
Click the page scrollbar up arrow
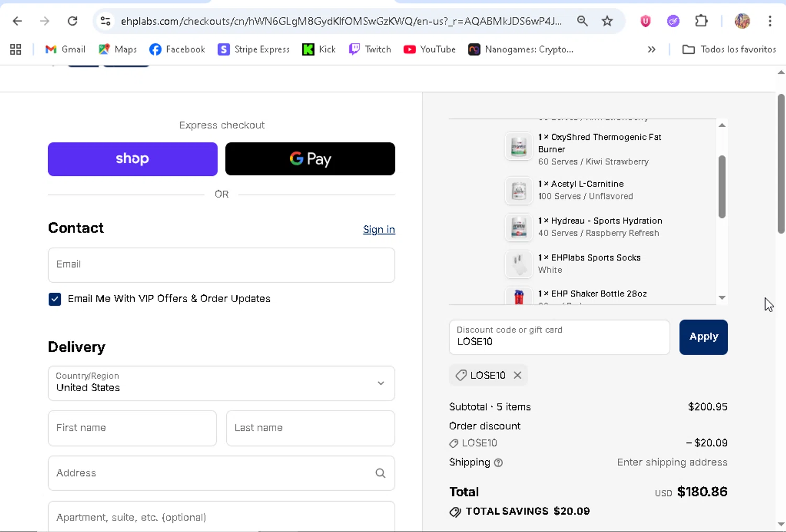(781, 72)
